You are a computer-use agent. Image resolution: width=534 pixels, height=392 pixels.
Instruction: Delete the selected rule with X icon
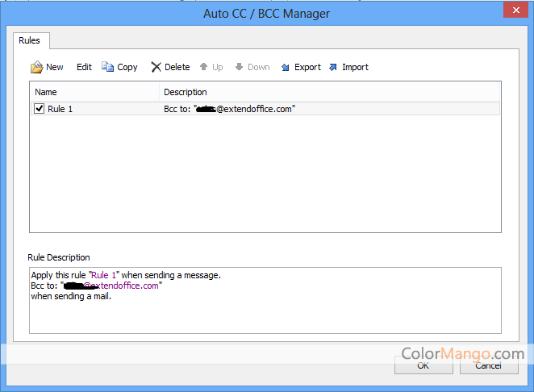click(156, 68)
